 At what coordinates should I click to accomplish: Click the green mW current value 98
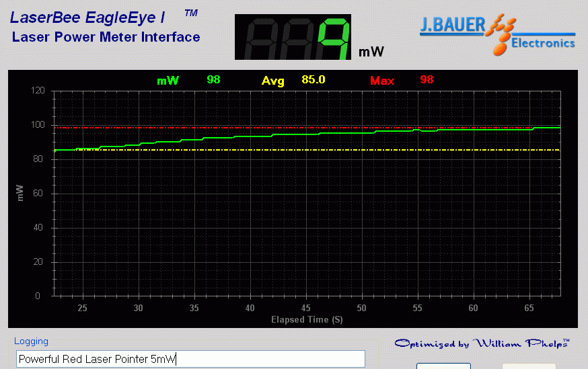tap(213, 79)
